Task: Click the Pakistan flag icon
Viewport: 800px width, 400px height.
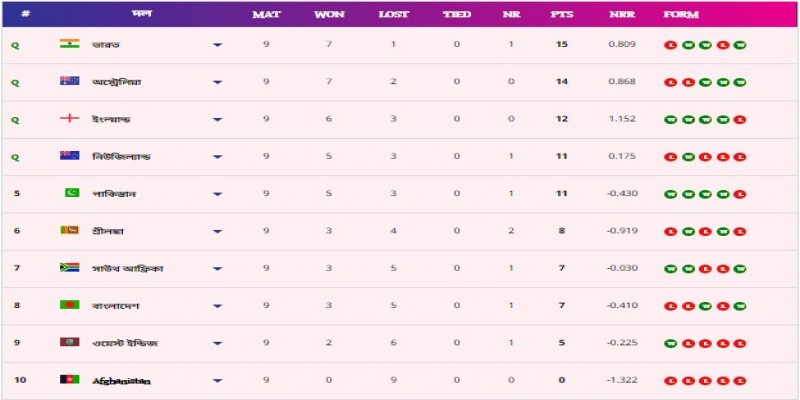Action: tap(69, 193)
